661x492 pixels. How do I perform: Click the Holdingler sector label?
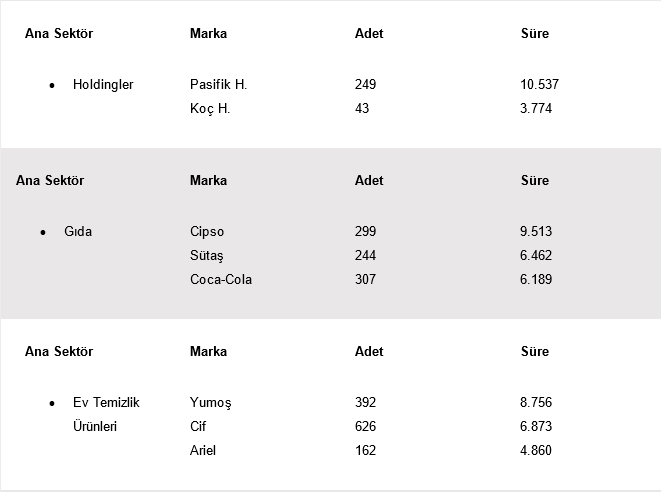(x=103, y=85)
